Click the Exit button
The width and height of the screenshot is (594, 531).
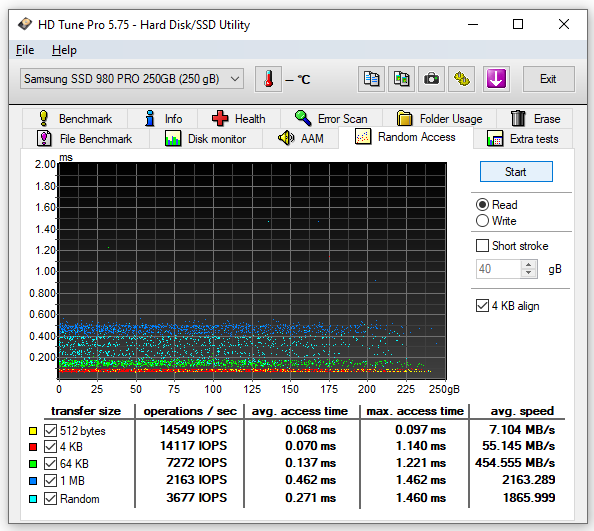pyautogui.click(x=548, y=79)
